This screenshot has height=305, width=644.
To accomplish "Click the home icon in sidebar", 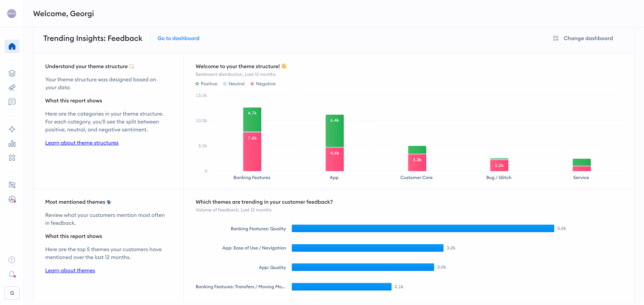I will 12,46.
